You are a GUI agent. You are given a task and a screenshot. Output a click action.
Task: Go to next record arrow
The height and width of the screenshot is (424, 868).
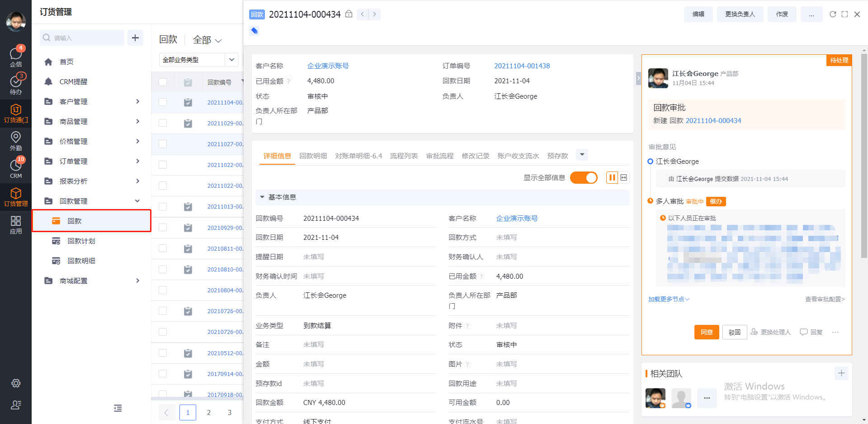pos(374,14)
